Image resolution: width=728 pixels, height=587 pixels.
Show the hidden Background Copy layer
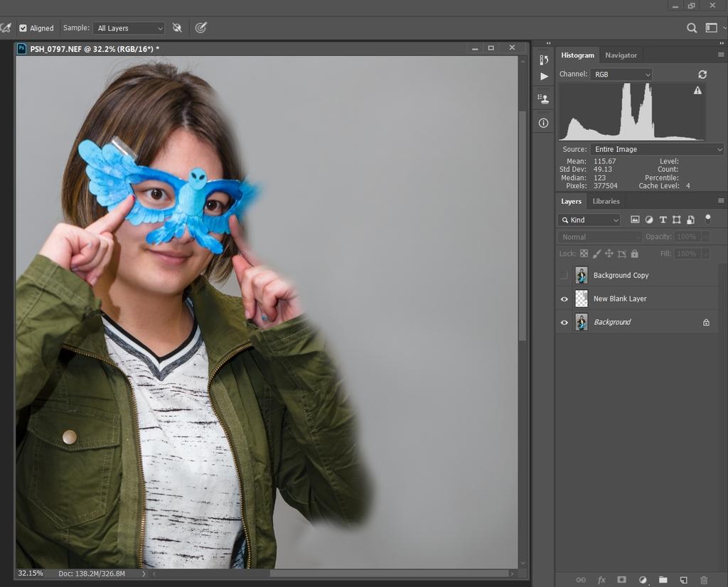point(564,275)
